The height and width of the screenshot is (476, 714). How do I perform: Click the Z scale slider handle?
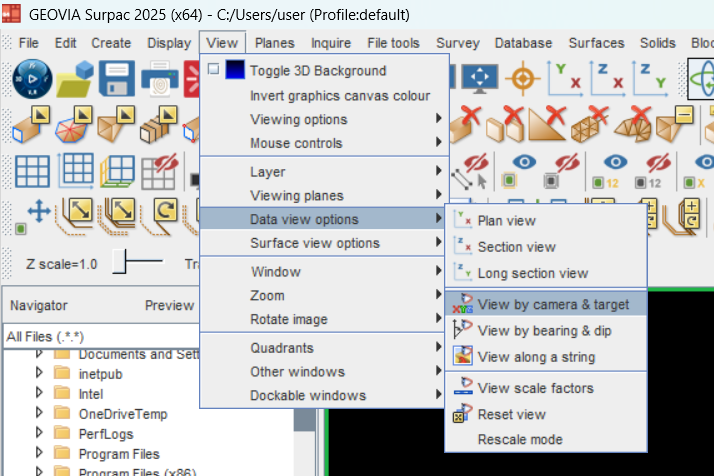(119, 261)
